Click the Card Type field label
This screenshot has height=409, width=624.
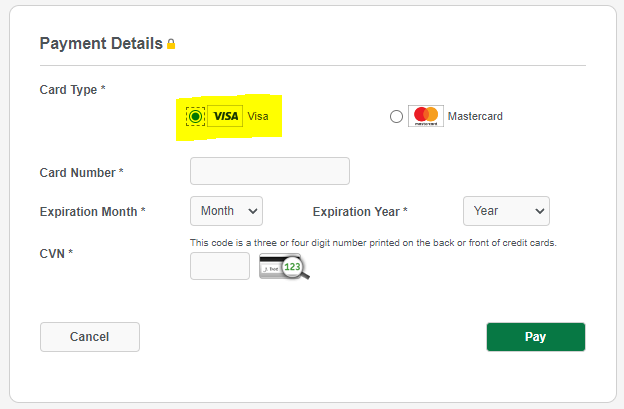pos(72,90)
